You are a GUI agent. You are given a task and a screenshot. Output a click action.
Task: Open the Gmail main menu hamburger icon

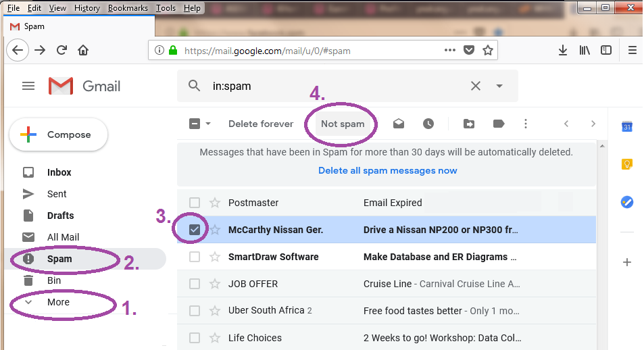coord(28,86)
